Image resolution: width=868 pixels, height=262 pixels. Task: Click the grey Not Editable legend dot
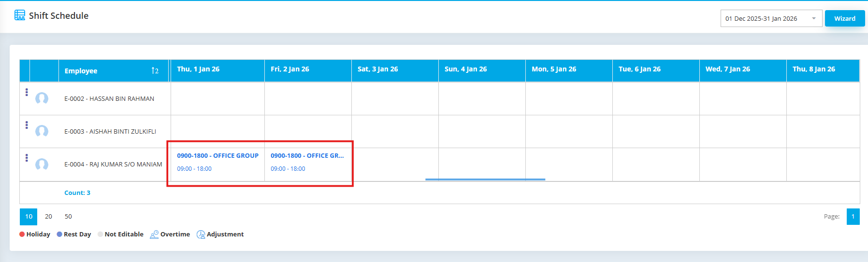click(x=101, y=234)
